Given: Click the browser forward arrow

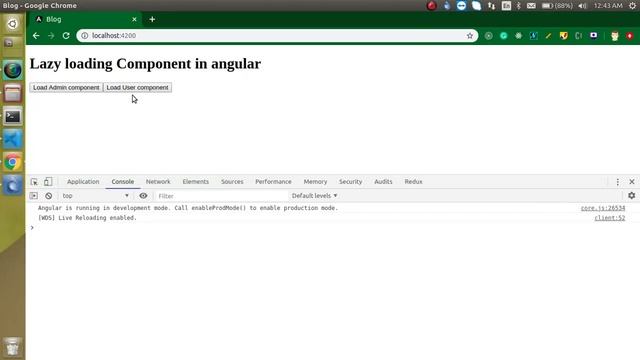Looking at the screenshot, I should point(51,36).
